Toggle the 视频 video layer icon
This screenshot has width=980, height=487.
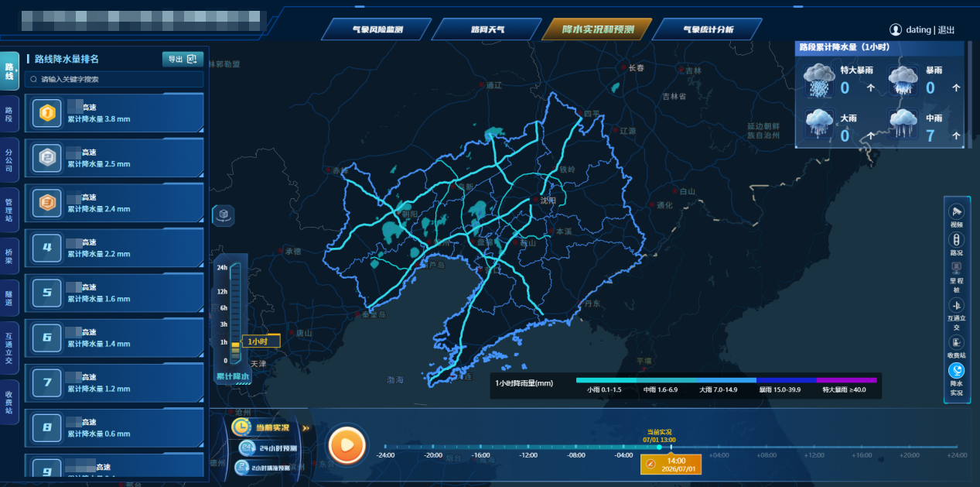coord(957,211)
